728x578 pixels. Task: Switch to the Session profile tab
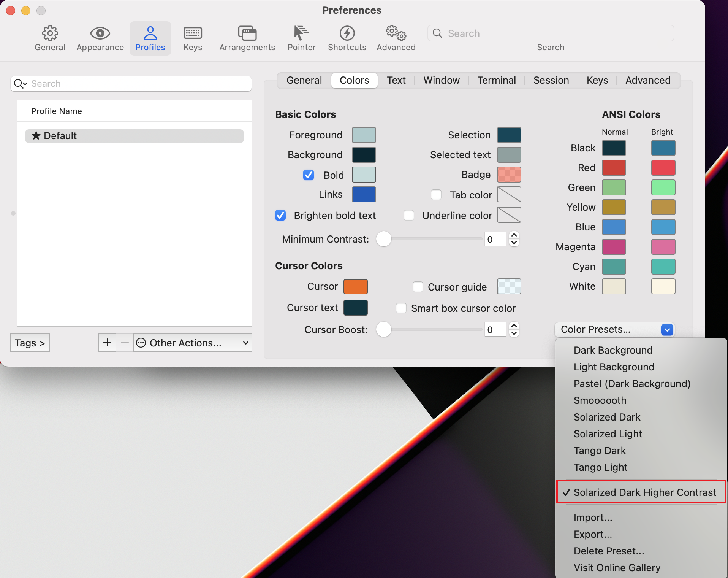coord(551,80)
